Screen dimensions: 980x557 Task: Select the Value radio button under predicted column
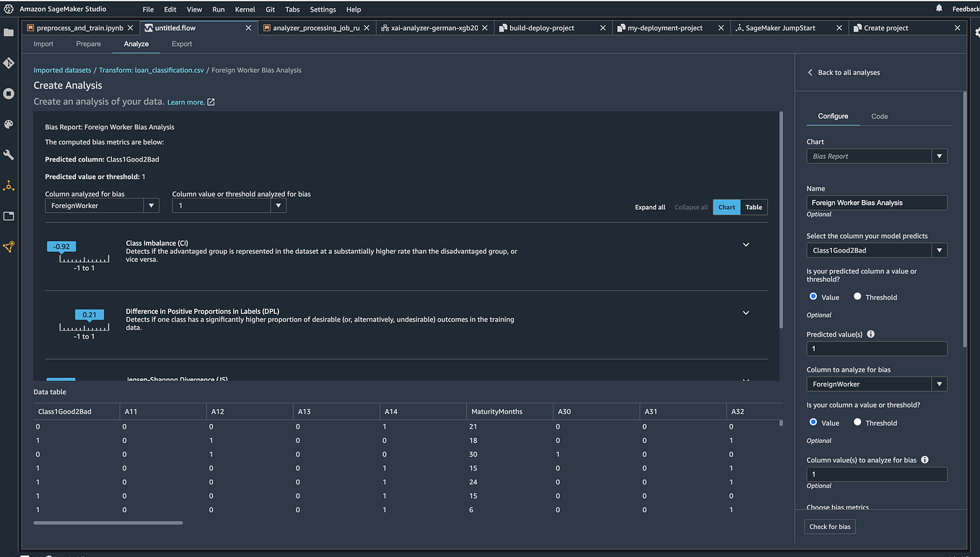(812, 297)
